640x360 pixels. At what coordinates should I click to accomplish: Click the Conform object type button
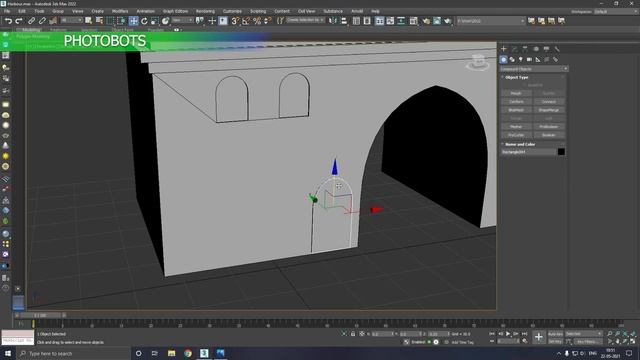coord(516,102)
